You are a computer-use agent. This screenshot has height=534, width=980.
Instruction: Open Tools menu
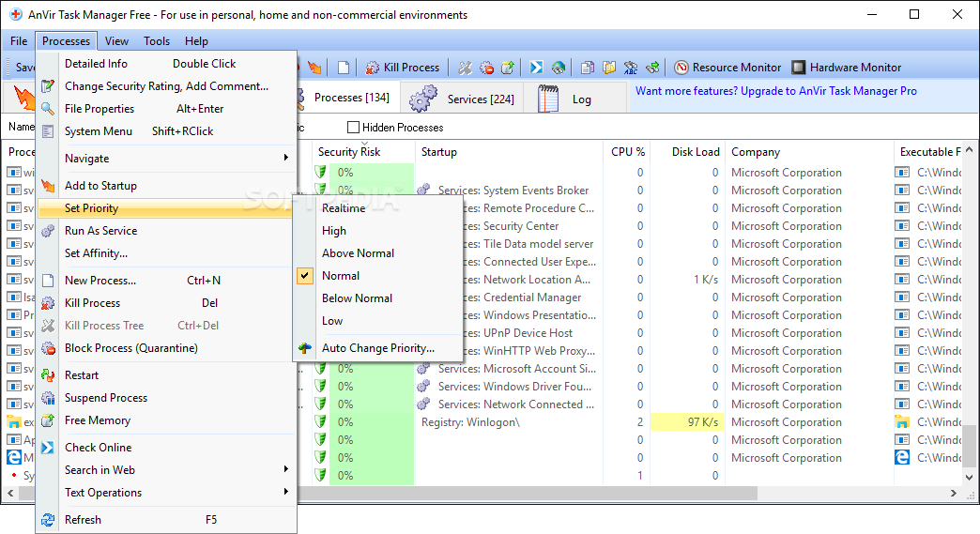click(x=157, y=41)
